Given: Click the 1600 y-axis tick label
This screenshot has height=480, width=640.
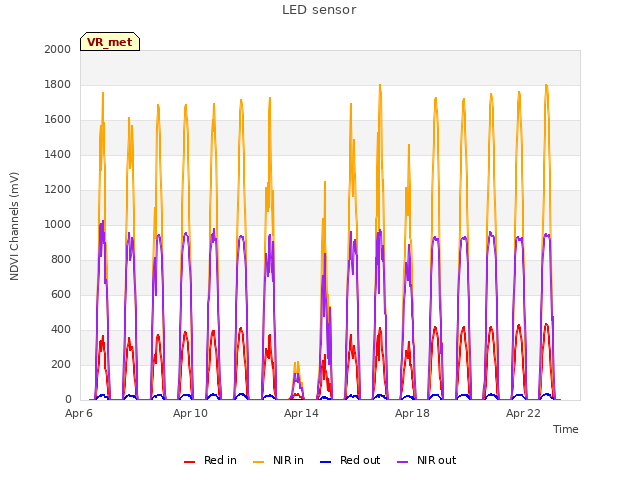Looking at the screenshot, I should coord(58,120).
